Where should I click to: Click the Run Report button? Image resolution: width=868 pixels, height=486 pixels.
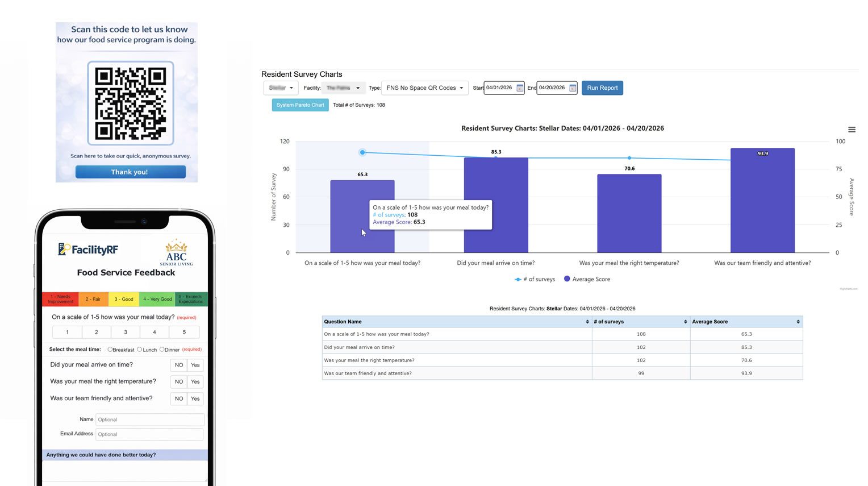[602, 88]
